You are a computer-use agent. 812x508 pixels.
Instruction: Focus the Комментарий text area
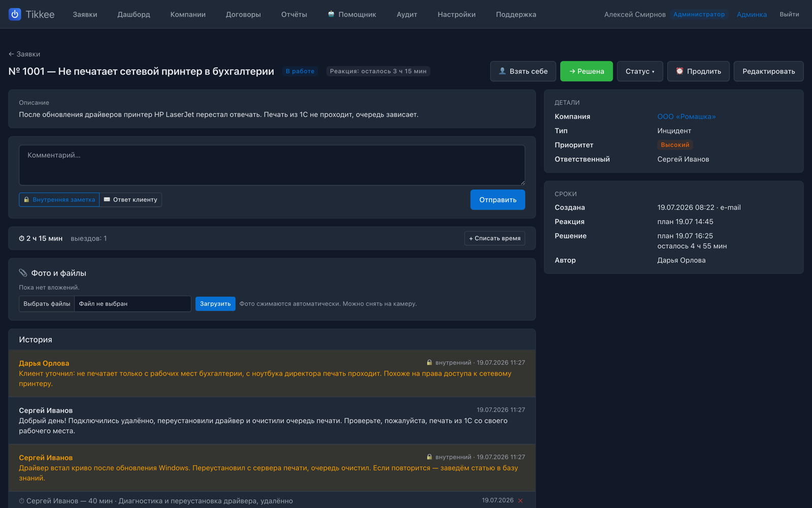pyautogui.click(x=272, y=165)
